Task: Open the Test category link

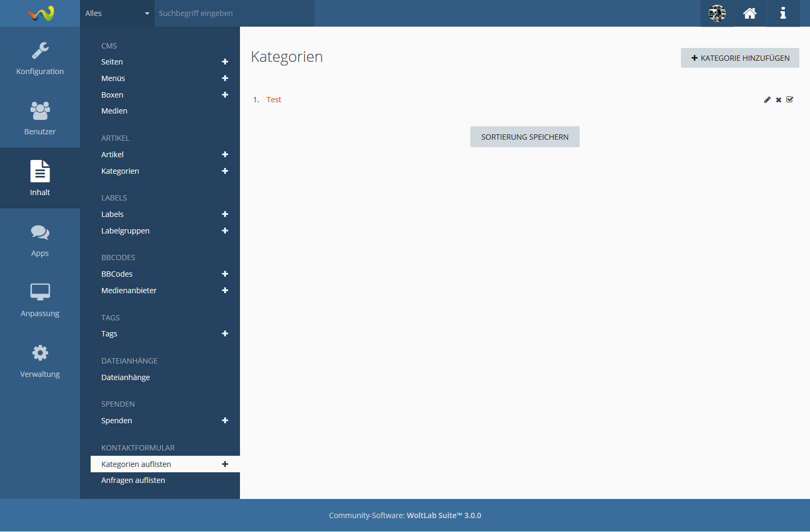Action: point(274,100)
